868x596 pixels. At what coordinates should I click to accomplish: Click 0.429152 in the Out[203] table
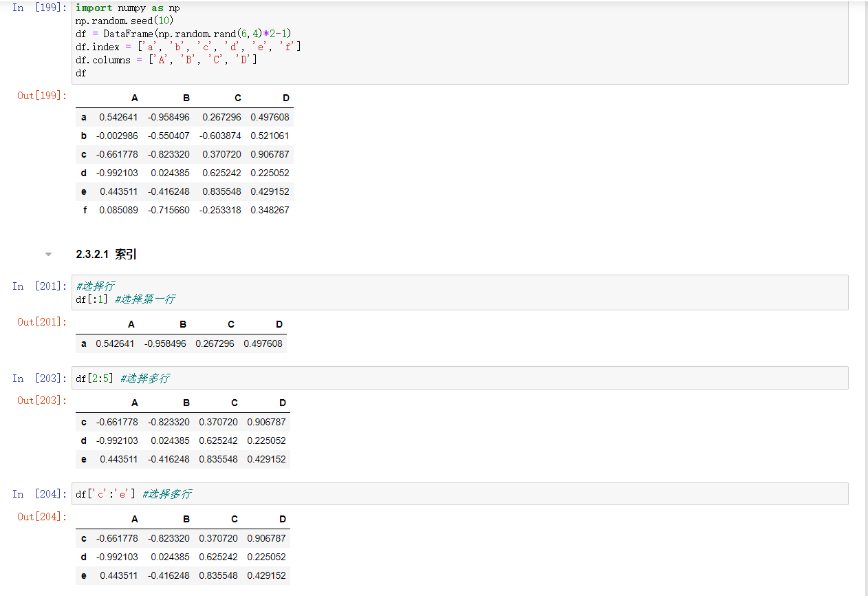pos(266,459)
